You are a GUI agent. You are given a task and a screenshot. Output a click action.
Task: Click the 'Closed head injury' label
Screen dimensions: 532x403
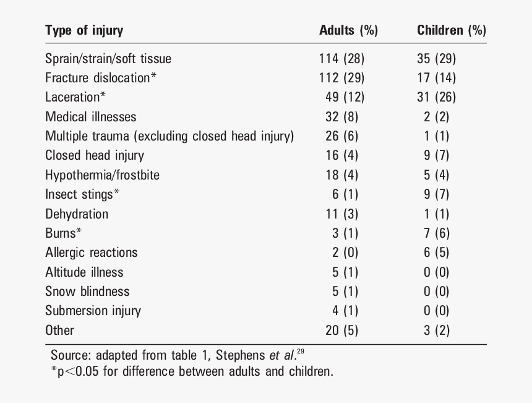point(95,155)
